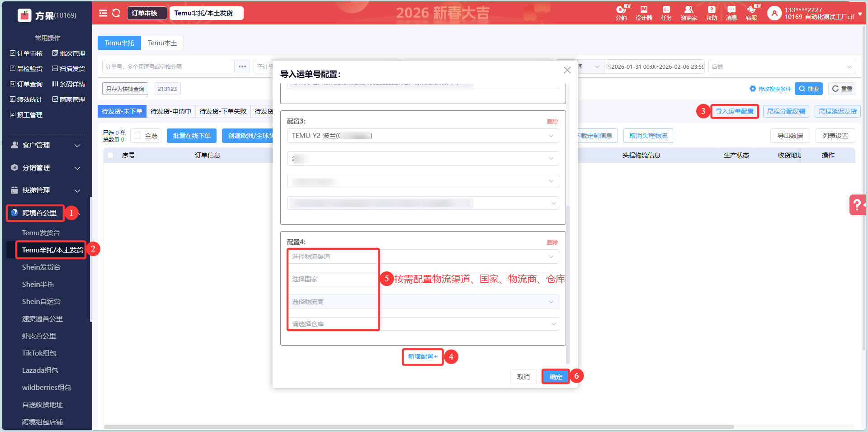Image resolution: width=868 pixels, height=432 pixels.
Task: Select the 待发货-未下单 status tab
Action: [x=122, y=111]
